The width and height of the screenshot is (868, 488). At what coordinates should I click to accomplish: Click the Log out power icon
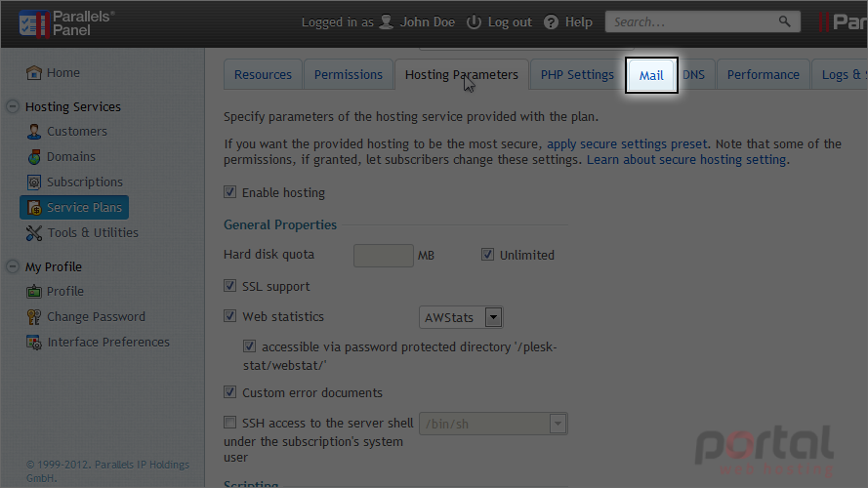pos(474,22)
